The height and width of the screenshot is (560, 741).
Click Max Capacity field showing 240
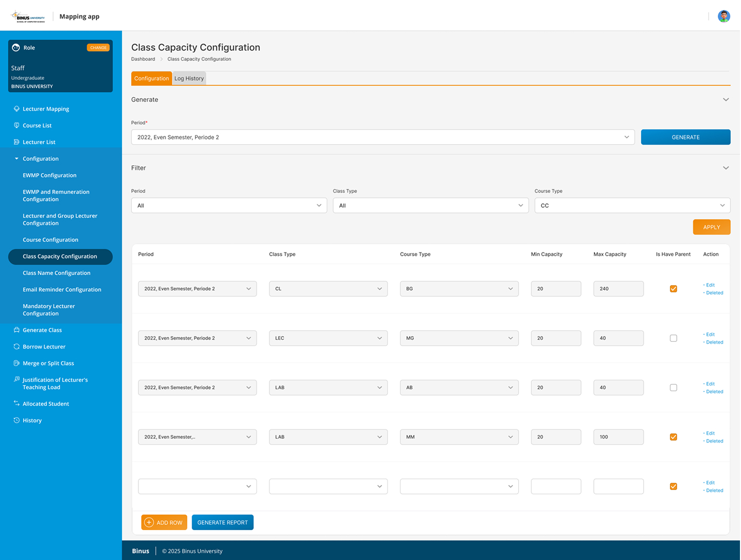[x=618, y=289]
